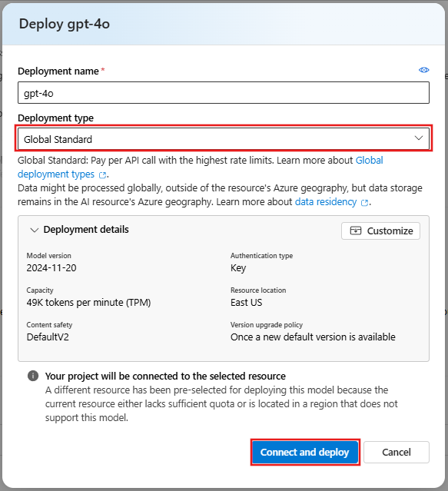Select the authentication type value Key

pos(238,268)
